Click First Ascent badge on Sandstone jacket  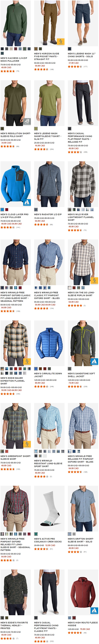coord(94,361)
